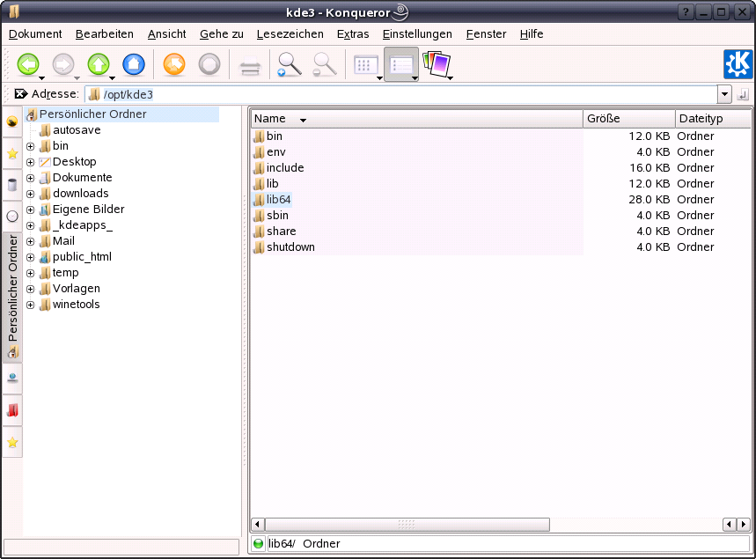
Task: Sort by the Name column header
Action: [416, 119]
